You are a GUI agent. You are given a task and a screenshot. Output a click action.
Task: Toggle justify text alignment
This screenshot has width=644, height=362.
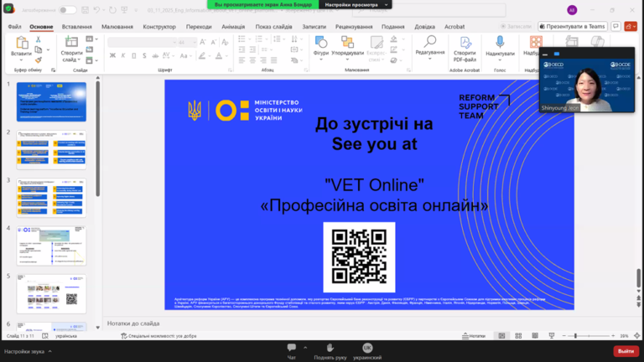pos(274,60)
